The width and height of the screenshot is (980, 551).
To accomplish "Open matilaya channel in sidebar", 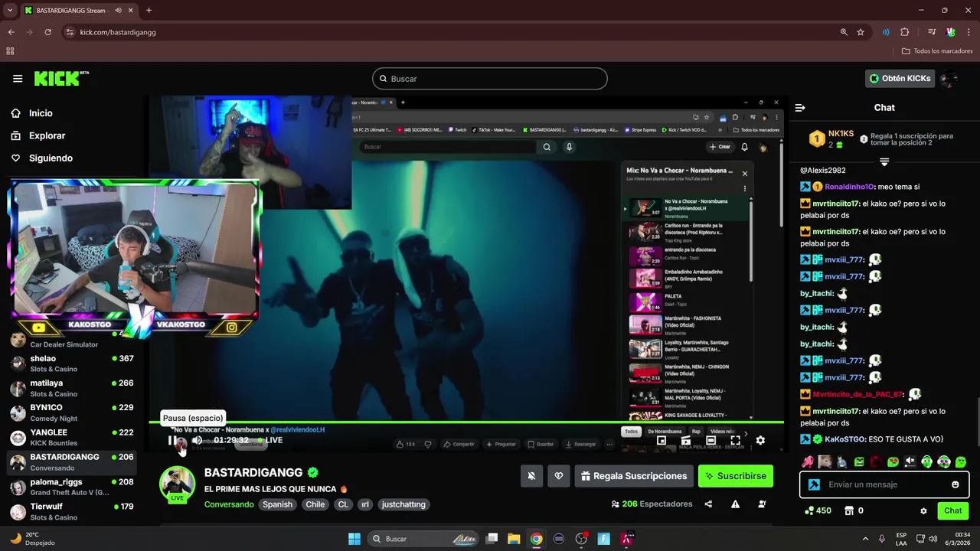I will (x=72, y=388).
